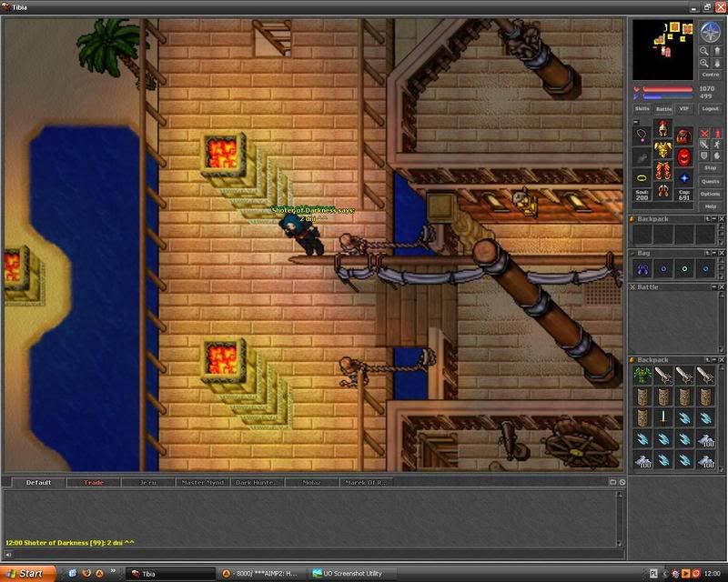
Task: Close the Bag container
Action: (x=722, y=253)
